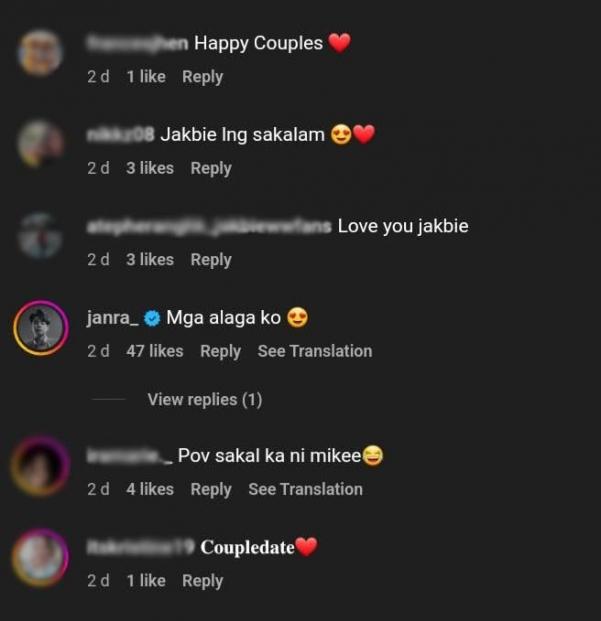Reply to the Coupledate comment
This screenshot has height=621, width=601.
point(203,581)
